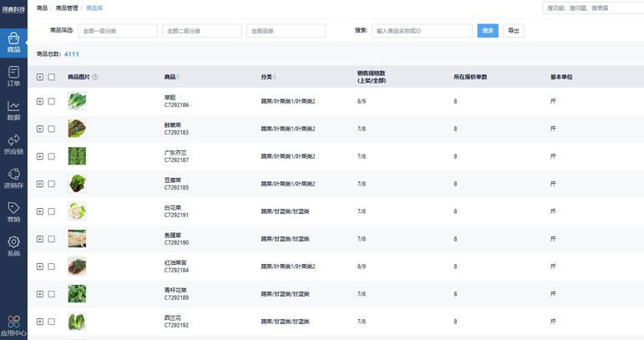Screen dimensions: 644x340
Task: Expand row C7292186 details
Action: pyautogui.click(x=40, y=101)
